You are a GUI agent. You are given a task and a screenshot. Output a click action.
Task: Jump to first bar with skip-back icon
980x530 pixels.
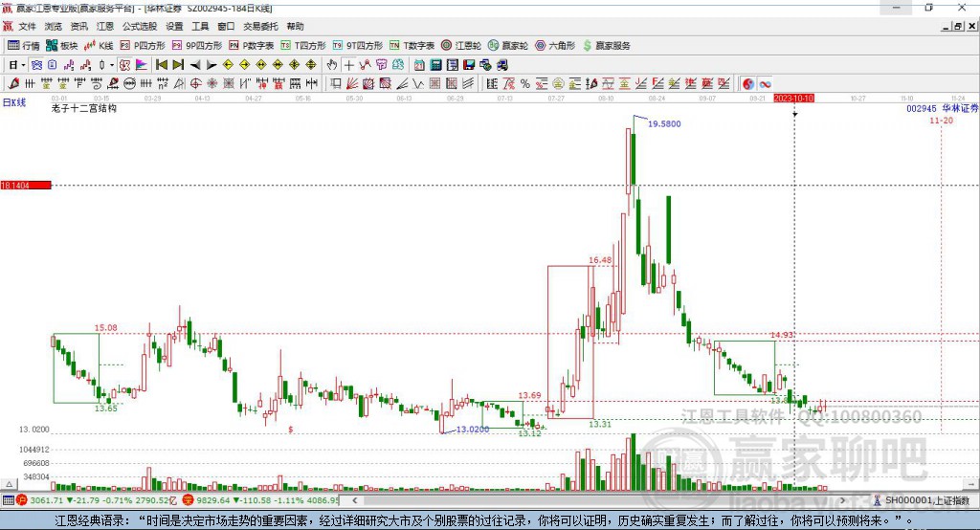pos(161,65)
